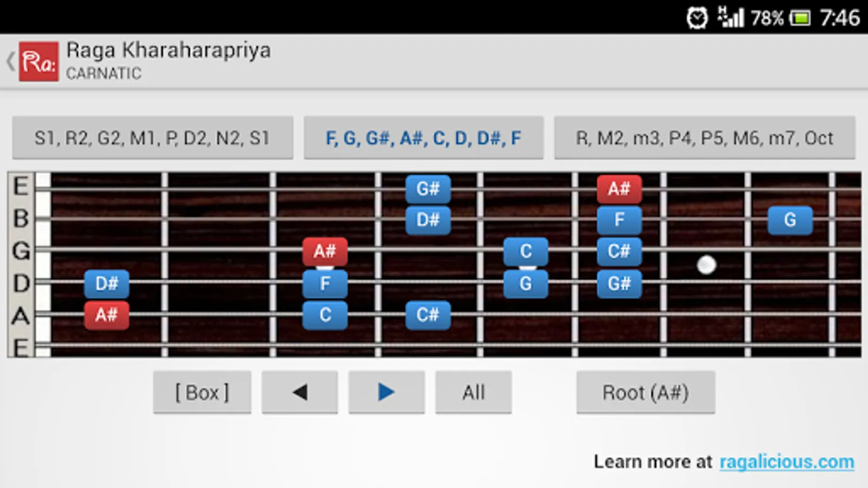Click the A open-string label
The width and height of the screenshot is (868, 488).
coord(21,316)
